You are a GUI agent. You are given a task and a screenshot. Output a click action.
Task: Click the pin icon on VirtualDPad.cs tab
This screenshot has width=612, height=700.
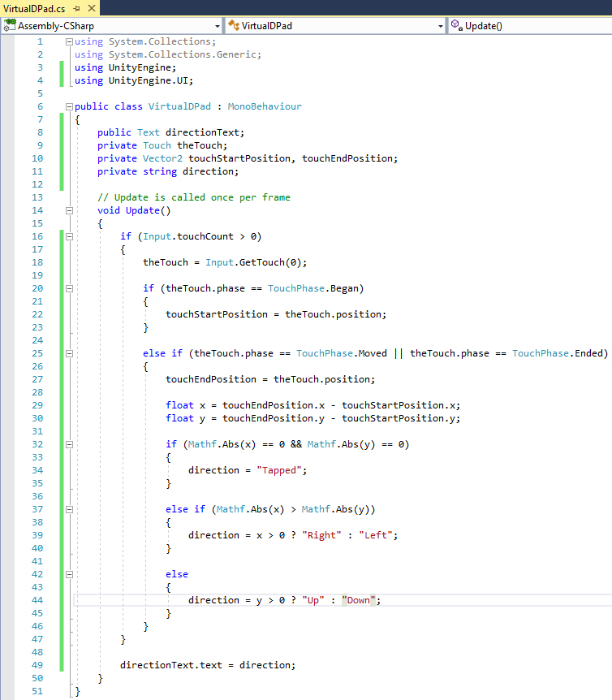(x=77, y=8)
